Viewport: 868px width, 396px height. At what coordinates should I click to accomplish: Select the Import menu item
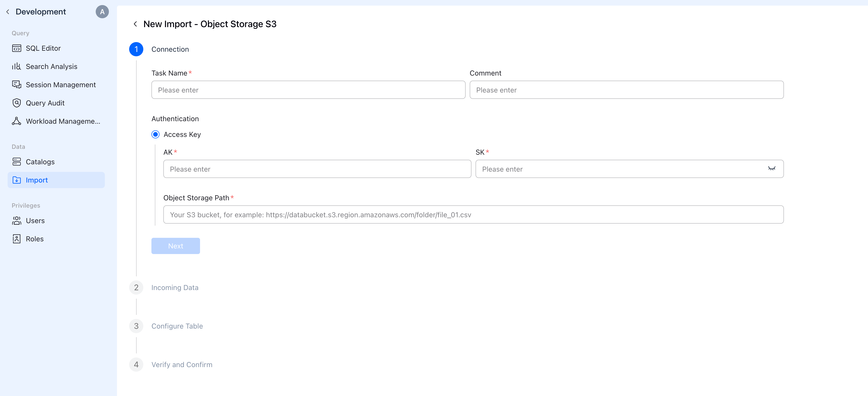coord(56,180)
